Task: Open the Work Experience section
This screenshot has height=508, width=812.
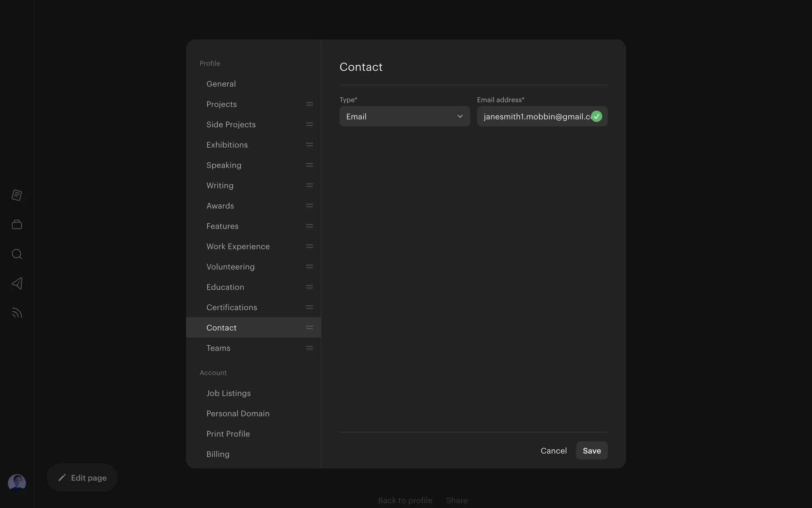Action: click(238, 246)
